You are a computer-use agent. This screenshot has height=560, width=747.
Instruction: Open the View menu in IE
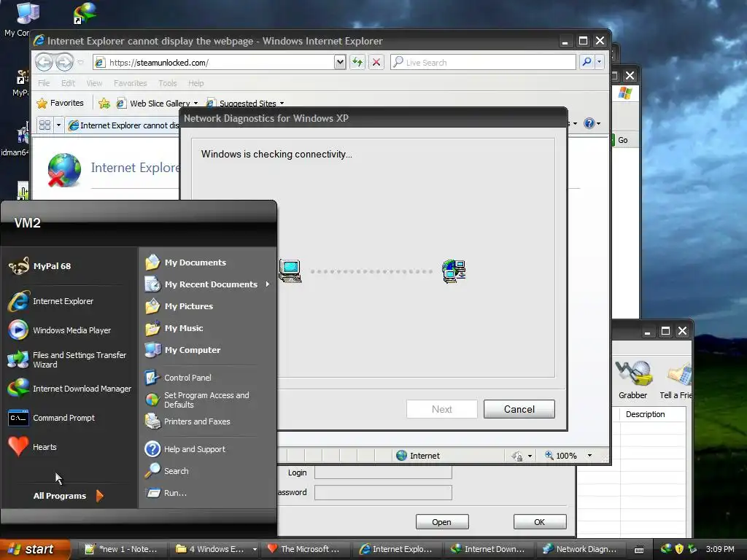click(x=94, y=83)
